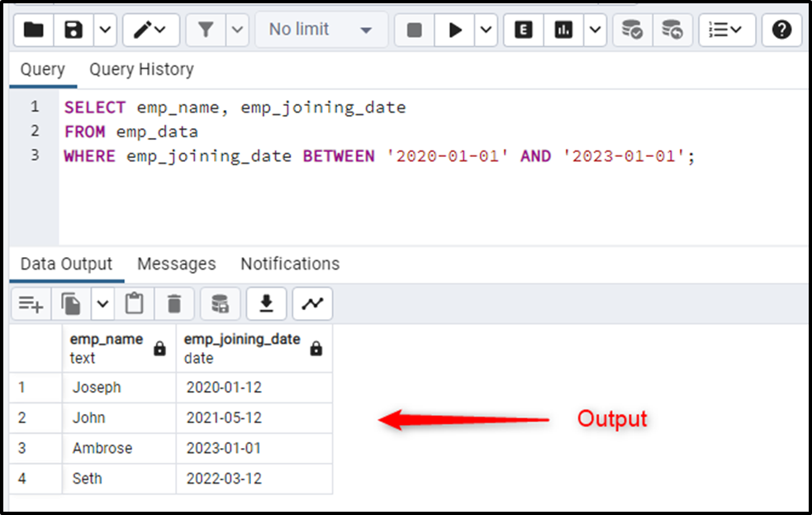The height and width of the screenshot is (515, 812).
Task: Copy the selected rows
Action: pyautogui.click(x=69, y=303)
